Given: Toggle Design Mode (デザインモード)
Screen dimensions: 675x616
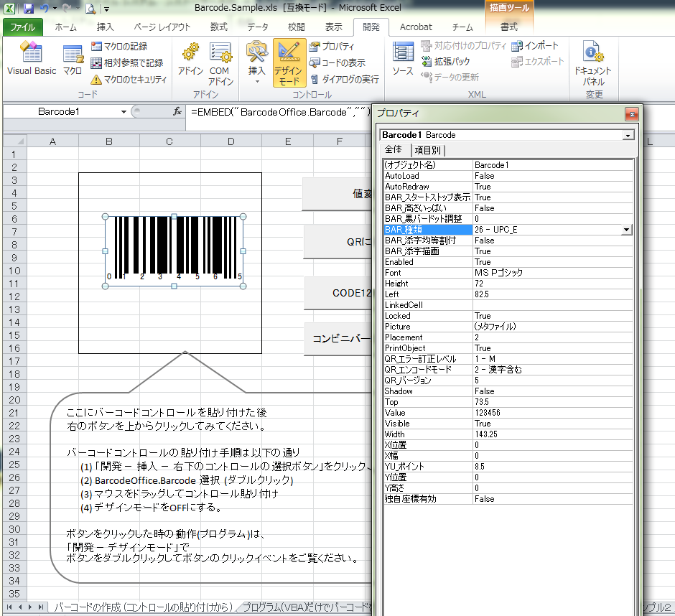Looking at the screenshot, I should point(289,63).
